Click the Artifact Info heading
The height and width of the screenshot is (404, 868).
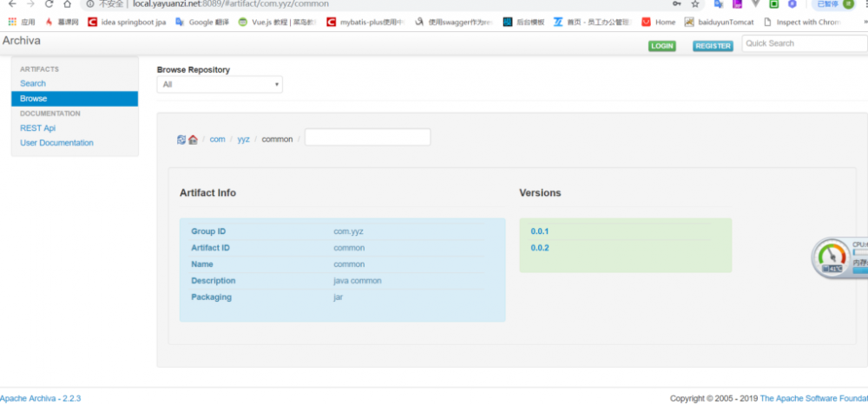tap(207, 192)
